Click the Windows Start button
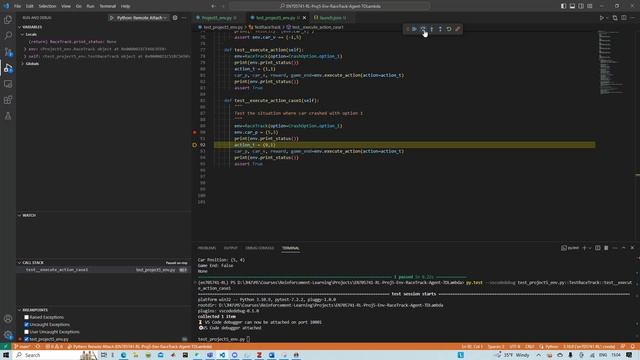This screenshot has height=360, width=640. point(6,355)
